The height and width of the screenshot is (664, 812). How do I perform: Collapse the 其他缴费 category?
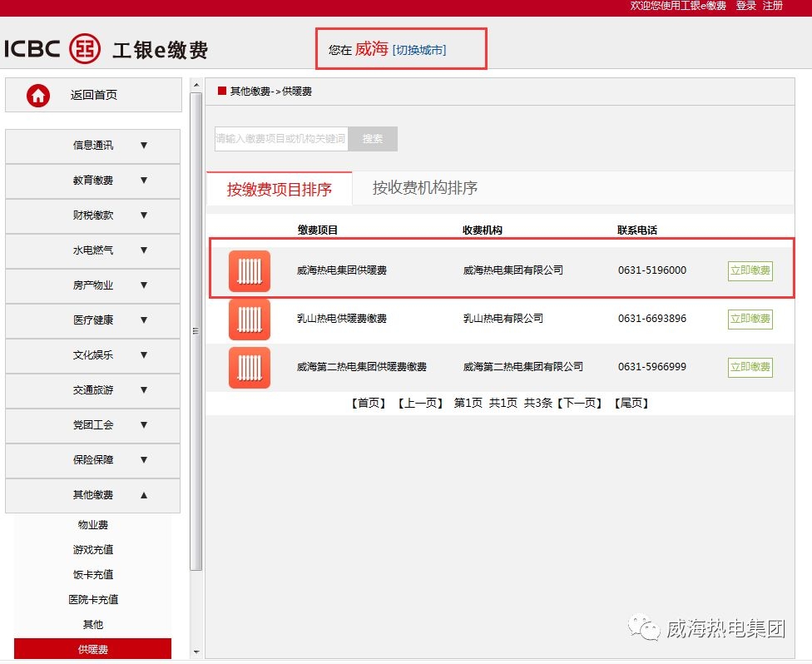(x=92, y=495)
